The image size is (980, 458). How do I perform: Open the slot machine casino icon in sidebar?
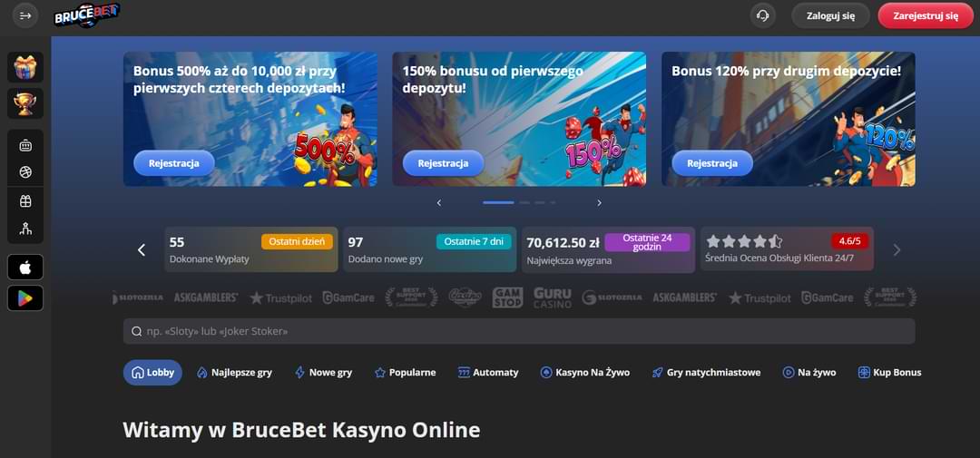coord(25,145)
